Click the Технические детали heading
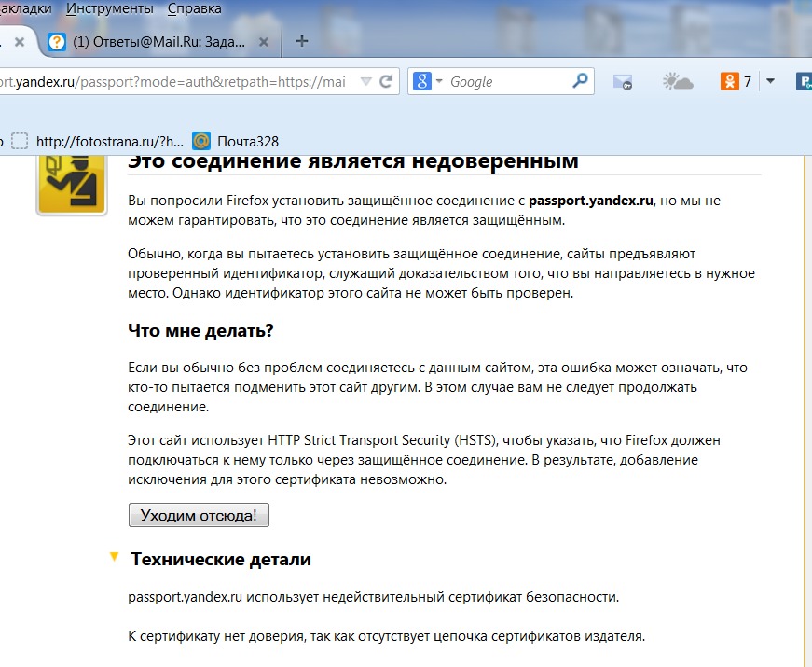 tap(221, 559)
